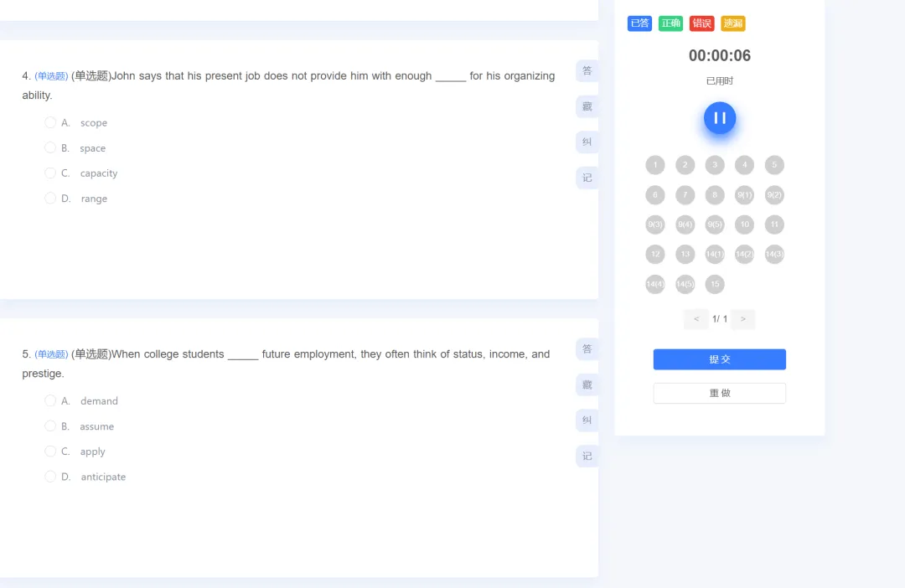The height and width of the screenshot is (588, 905).
Task: Pause the quiz timer
Action: coord(719,118)
